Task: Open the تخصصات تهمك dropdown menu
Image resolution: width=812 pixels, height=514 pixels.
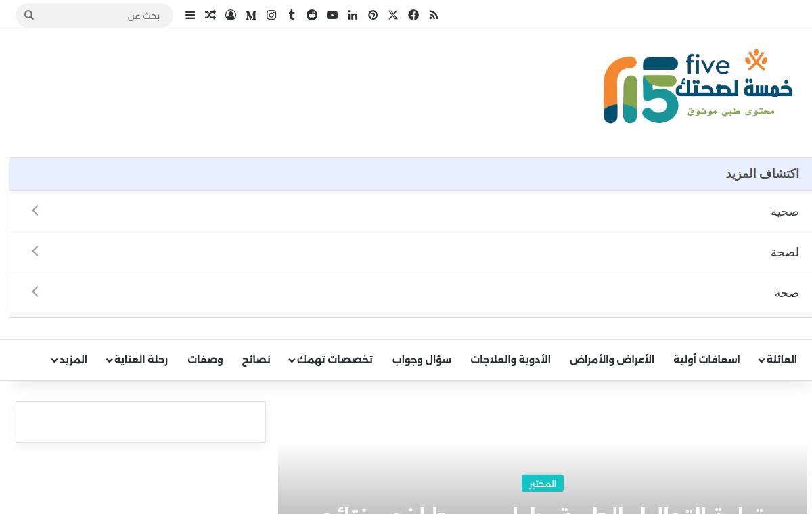Action: click(x=330, y=360)
